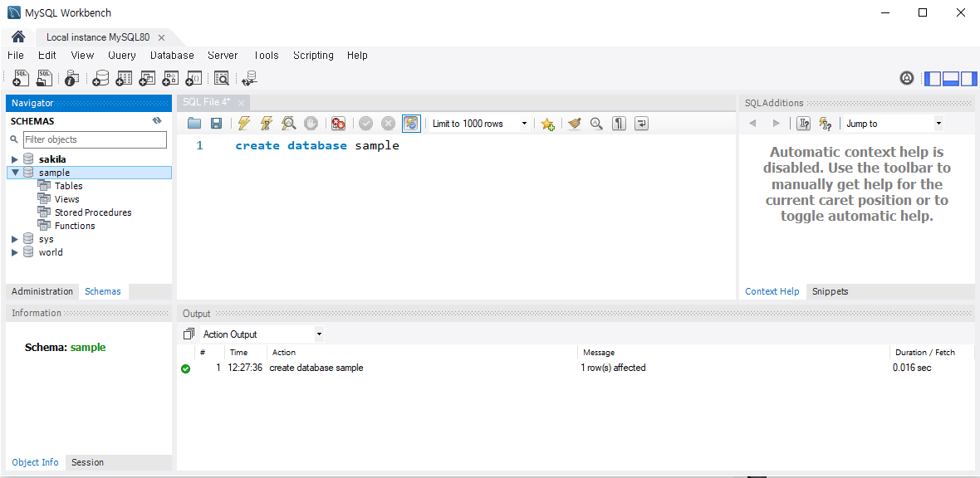Screen dimensions: 980x478
Task: Create a new view from main toolbar
Action: (147, 78)
